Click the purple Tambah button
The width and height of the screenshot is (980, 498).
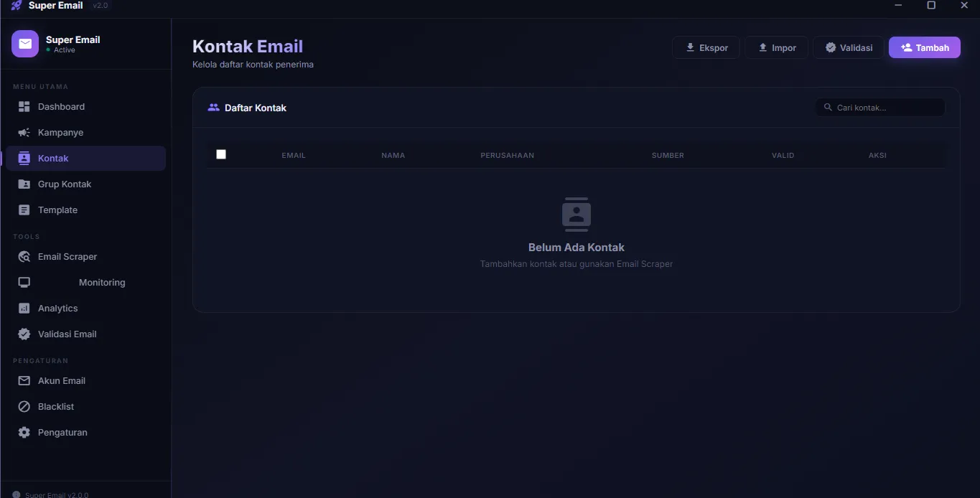(925, 48)
